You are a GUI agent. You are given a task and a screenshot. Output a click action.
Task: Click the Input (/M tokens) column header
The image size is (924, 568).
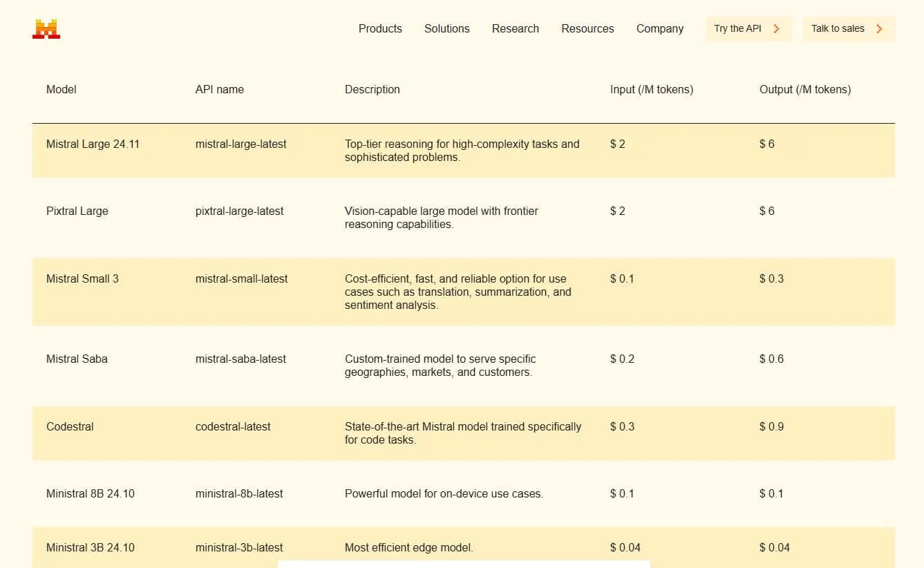[x=650, y=89]
